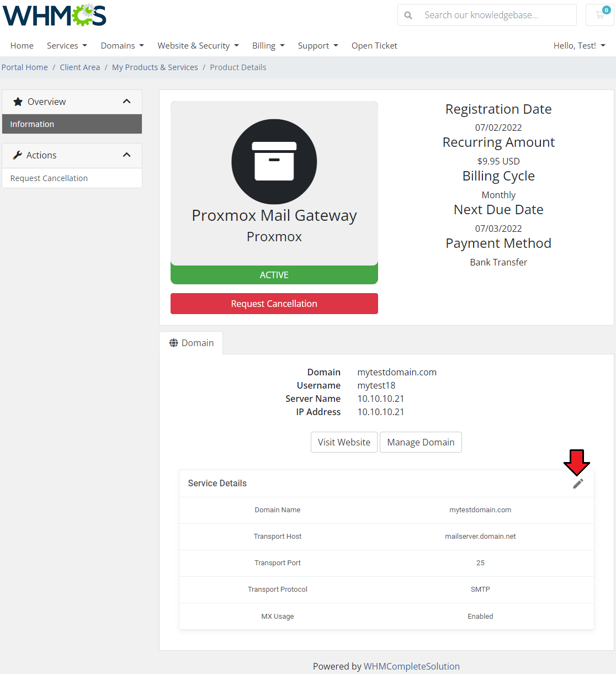Image resolution: width=616 pixels, height=674 pixels.
Task: Click the pencil edit icon in Service Details
Action: (578, 484)
